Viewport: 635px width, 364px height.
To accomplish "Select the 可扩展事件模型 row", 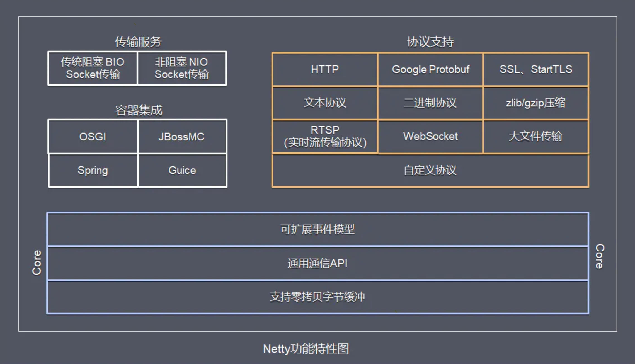I will [318, 229].
